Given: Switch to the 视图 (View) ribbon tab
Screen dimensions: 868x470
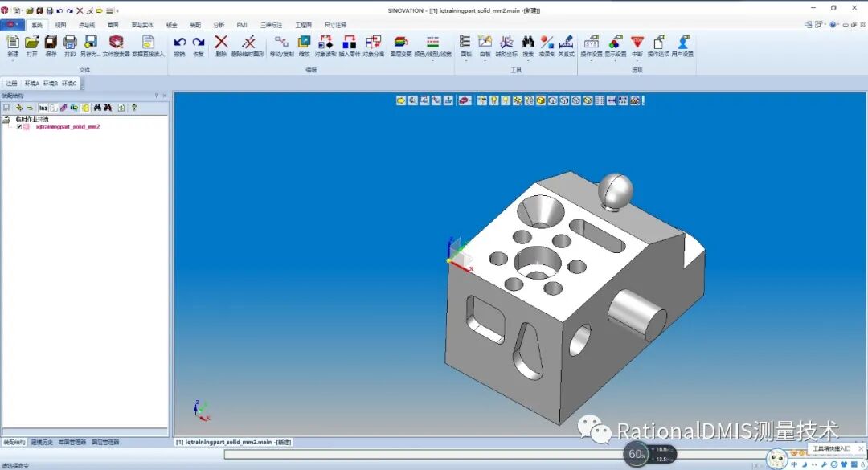Looking at the screenshot, I should pyautogui.click(x=60, y=25).
